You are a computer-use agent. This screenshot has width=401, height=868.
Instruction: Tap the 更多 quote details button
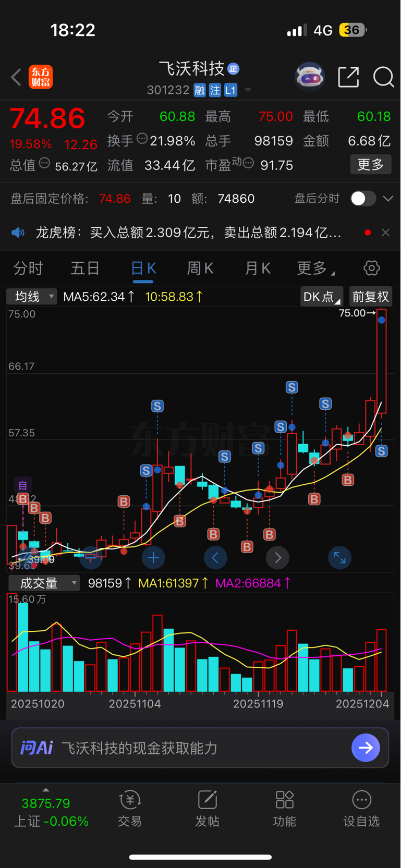[371, 165]
